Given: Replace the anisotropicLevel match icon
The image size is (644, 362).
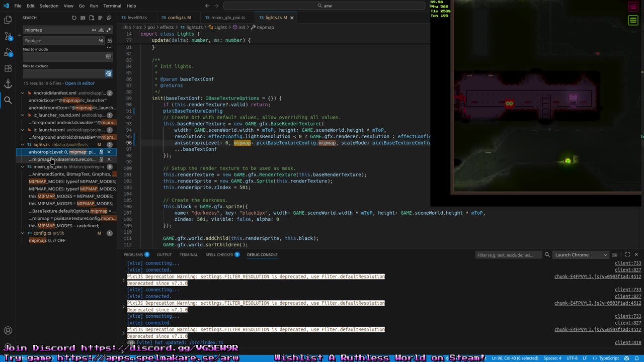Looking at the screenshot, I should pos(101,152).
